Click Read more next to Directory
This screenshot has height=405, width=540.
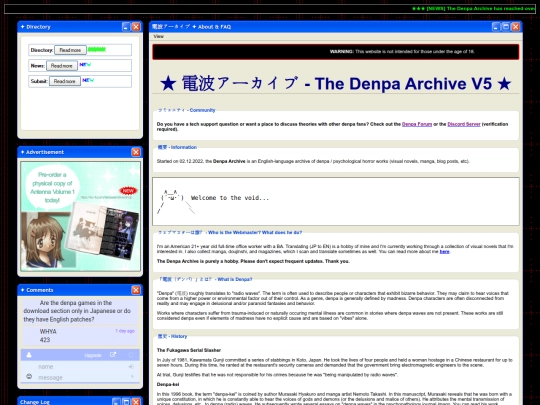coord(70,50)
